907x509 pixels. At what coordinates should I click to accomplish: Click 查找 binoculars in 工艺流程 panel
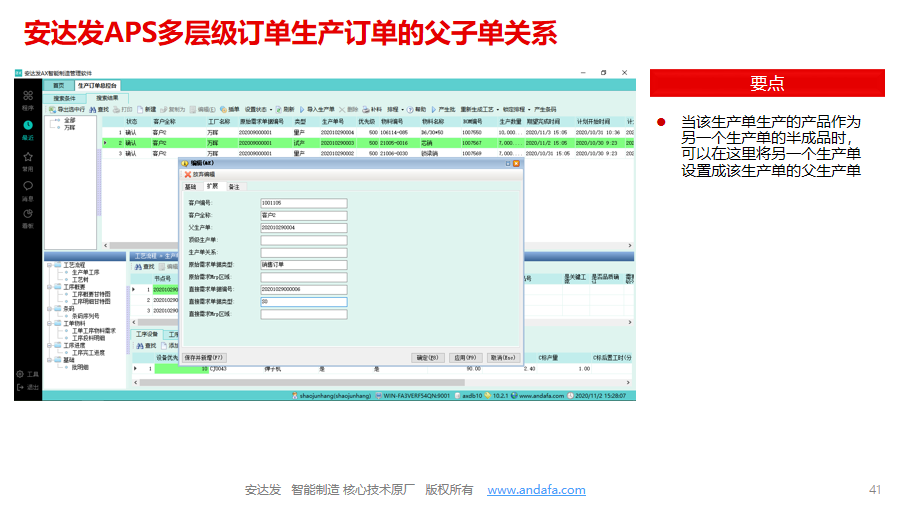pos(138,267)
